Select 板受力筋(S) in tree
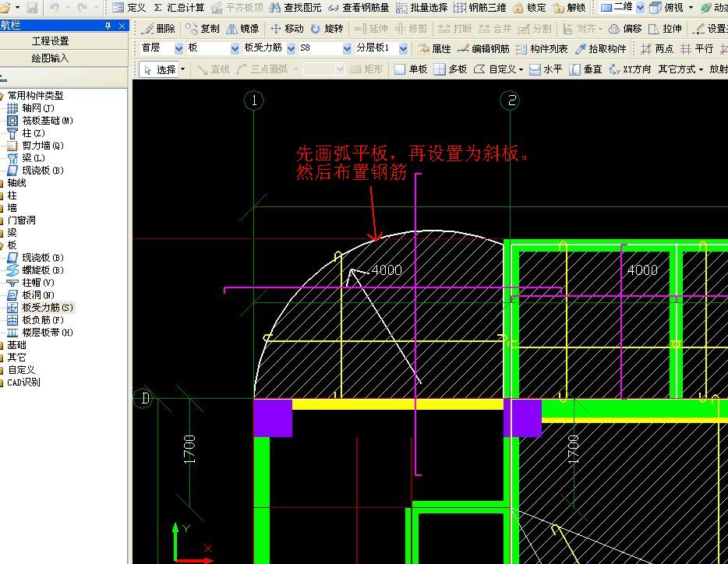The image size is (728, 564). (x=41, y=308)
